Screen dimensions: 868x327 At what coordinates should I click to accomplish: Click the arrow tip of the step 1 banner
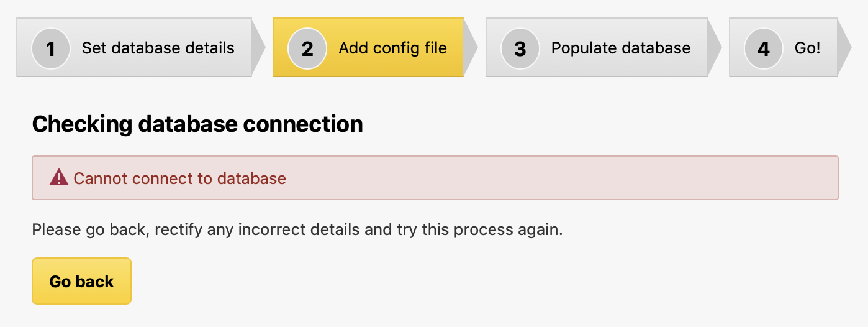point(258,47)
